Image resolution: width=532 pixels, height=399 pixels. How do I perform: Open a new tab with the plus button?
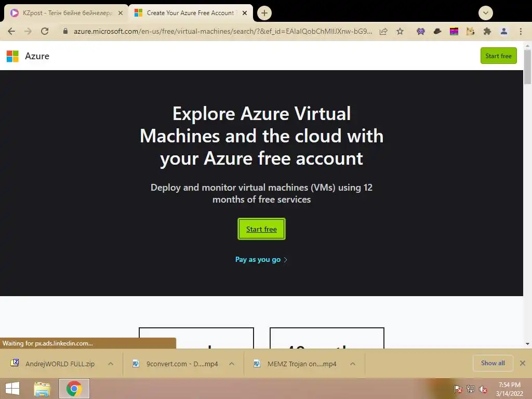tap(264, 13)
